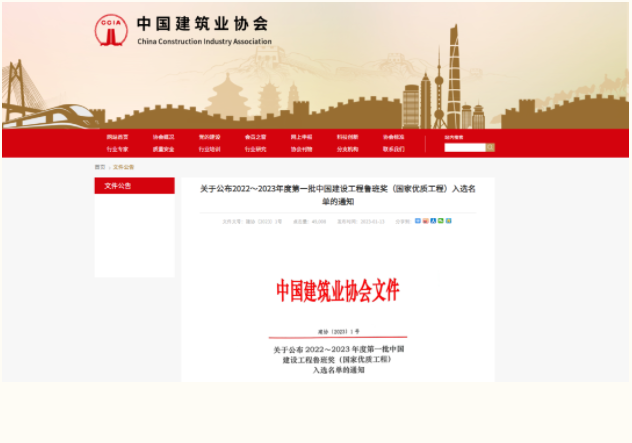The width and height of the screenshot is (632, 443).
Task: Open the 行业专家 menu item
Action: click(x=117, y=149)
